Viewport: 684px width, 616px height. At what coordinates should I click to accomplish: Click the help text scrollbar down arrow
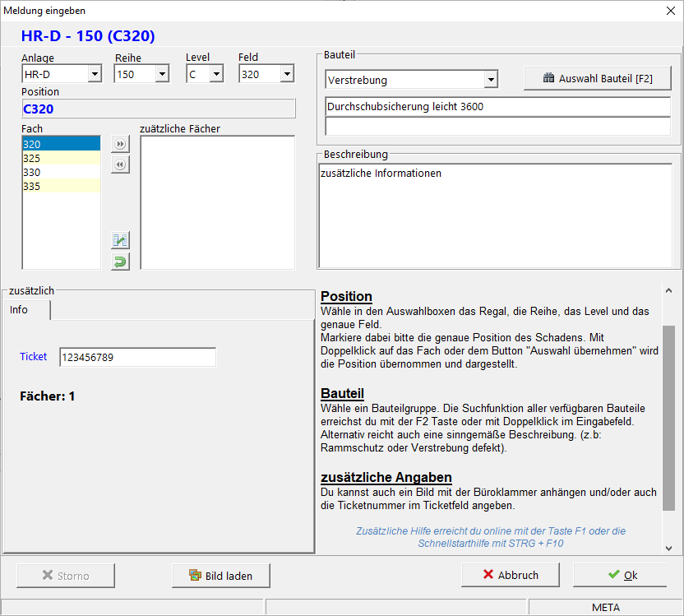[x=668, y=548]
